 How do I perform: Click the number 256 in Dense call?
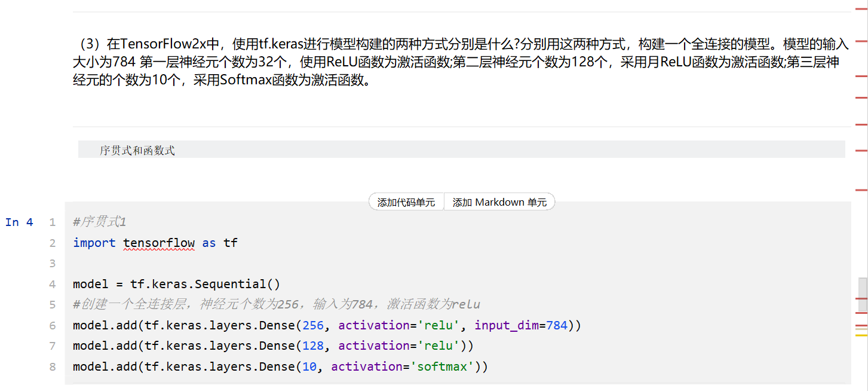point(313,325)
